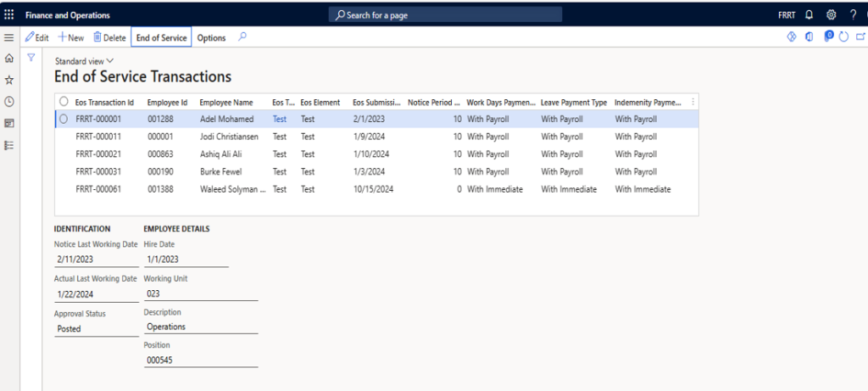Open Favorites star in the sidebar
The width and height of the screenshot is (868, 391).
tap(9, 80)
